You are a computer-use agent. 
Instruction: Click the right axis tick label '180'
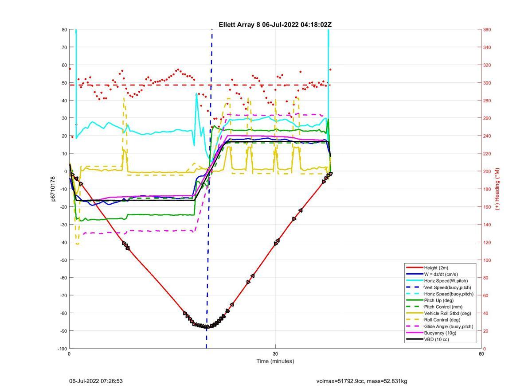[x=487, y=189]
